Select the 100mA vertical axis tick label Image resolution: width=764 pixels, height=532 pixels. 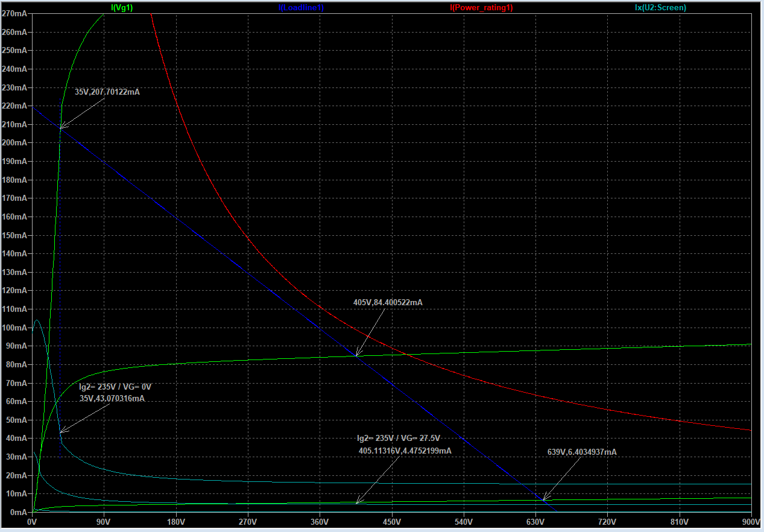14,328
